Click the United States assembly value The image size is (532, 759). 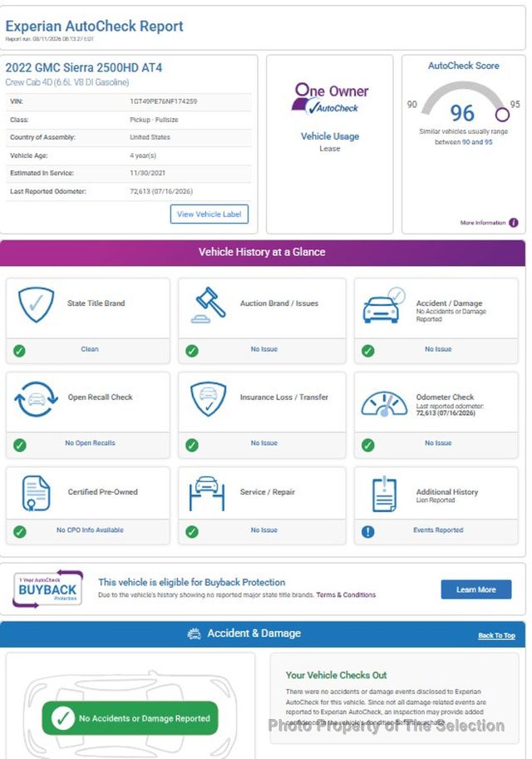click(x=150, y=137)
